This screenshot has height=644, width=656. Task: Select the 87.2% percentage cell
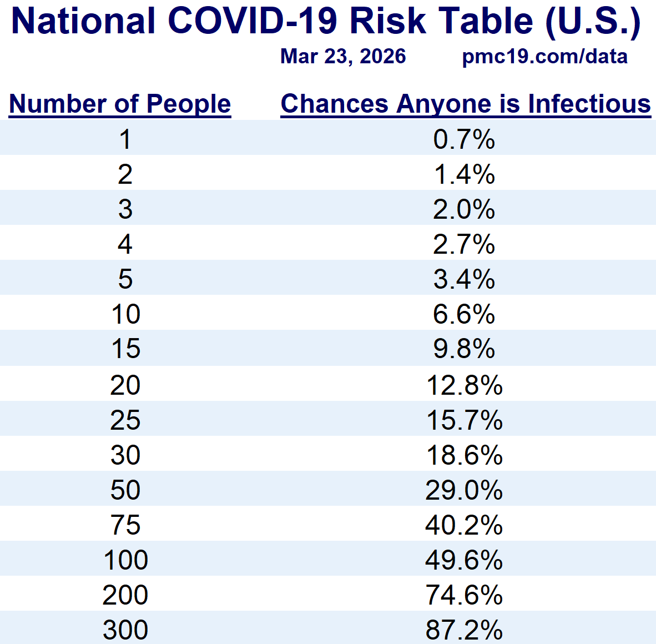[x=464, y=630]
